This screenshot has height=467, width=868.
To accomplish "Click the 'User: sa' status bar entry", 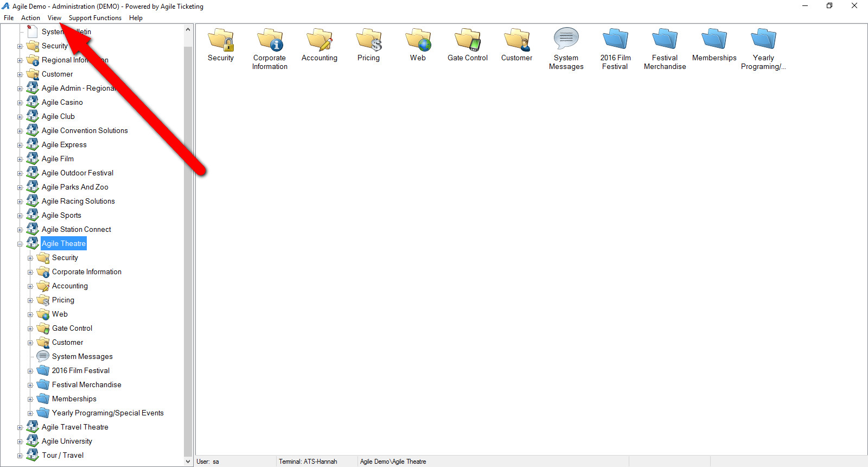I will [208, 462].
